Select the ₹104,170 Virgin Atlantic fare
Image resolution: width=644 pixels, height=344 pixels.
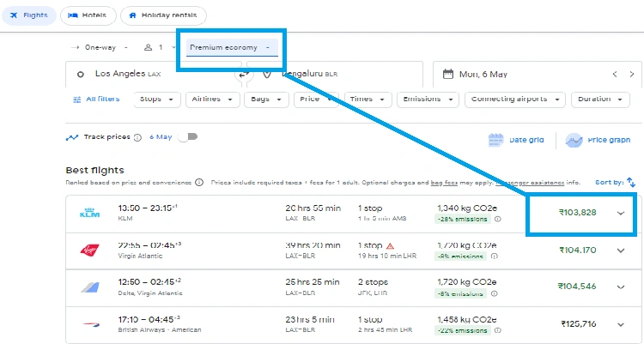[577, 250]
